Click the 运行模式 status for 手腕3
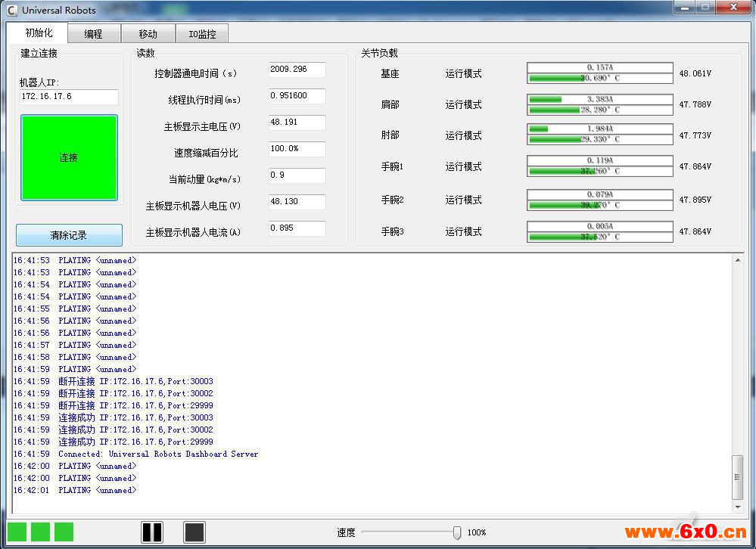This screenshot has height=549, width=756. click(x=463, y=231)
